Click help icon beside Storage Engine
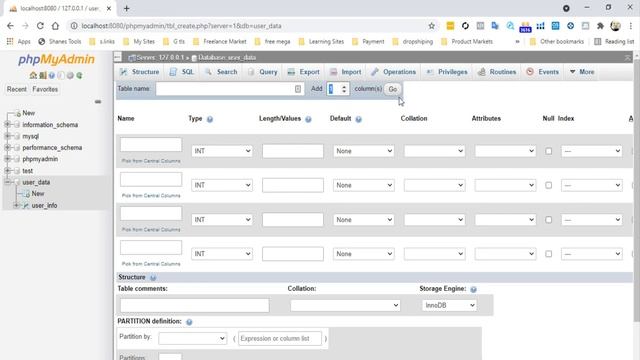 point(473,289)
